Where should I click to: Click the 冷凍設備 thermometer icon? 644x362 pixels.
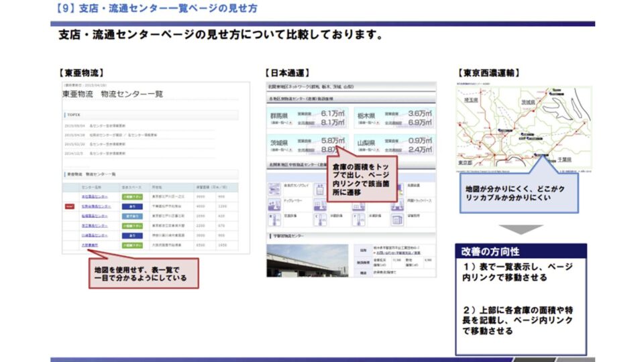(358, 220)
